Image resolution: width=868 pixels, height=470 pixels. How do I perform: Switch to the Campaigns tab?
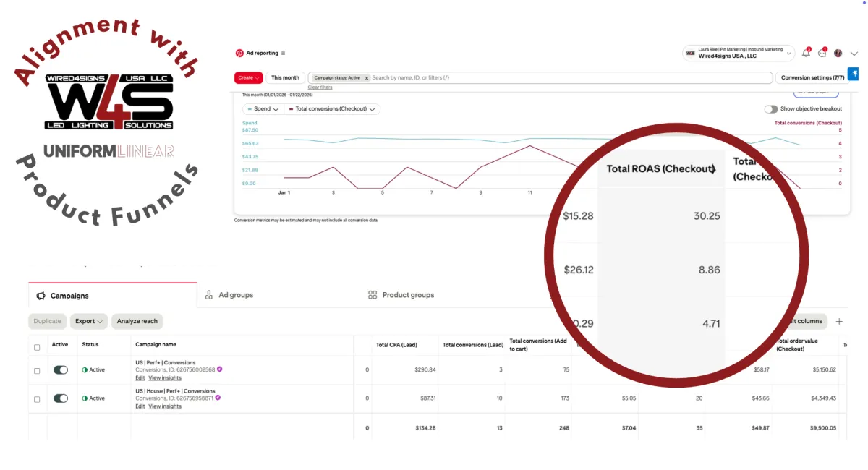[x=112, y=296]
